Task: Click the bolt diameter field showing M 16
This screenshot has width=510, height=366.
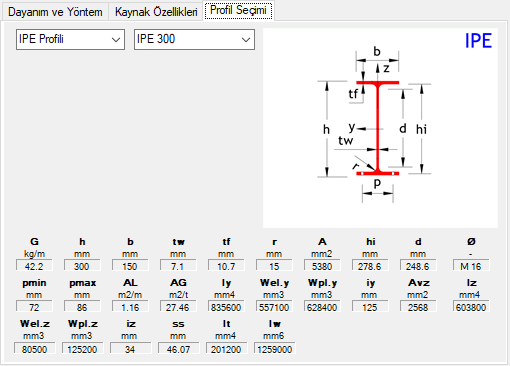Action: click(471, 266)
